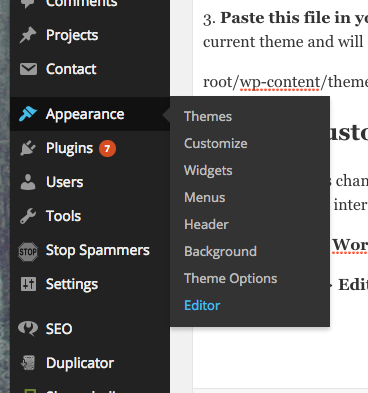Viewport: 368px width, 393px height.
Task: Open Widgets from the submenu
Action: pyautogui.click(x=208, y=171)
